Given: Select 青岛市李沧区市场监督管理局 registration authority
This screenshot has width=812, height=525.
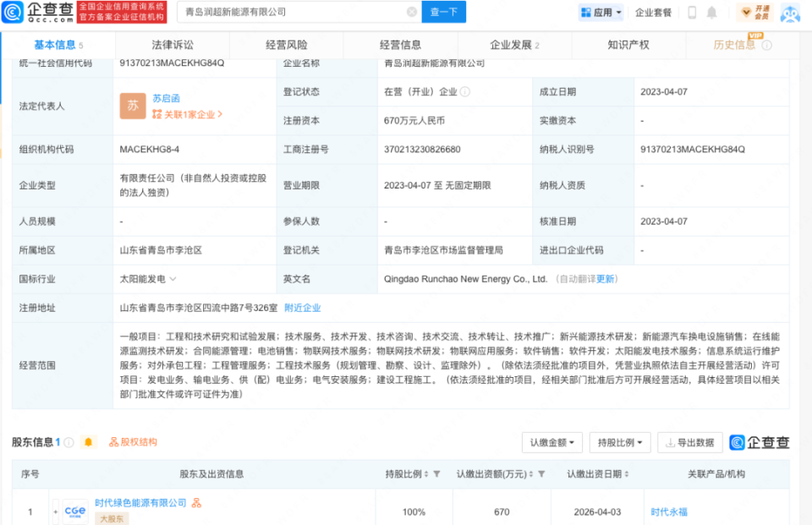Looking at the screenshot, I should pos(443,250).
